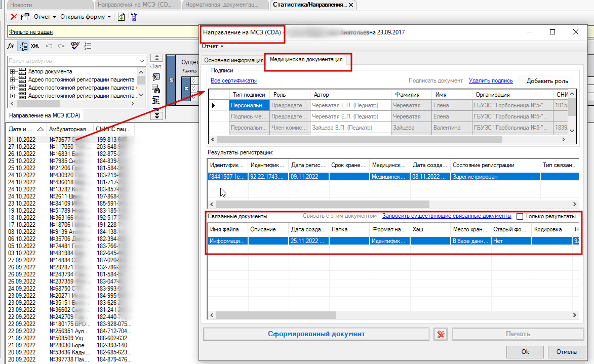The width and height of the screenshot is (594, 364).
Task: Click the 'Удалить подпись' link
Action: 491,80
